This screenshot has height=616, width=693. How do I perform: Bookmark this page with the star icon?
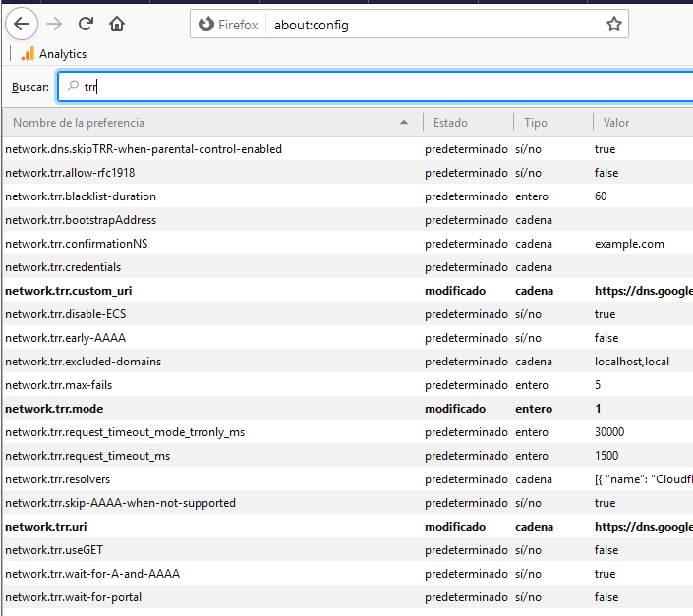(x=613, y=25)
